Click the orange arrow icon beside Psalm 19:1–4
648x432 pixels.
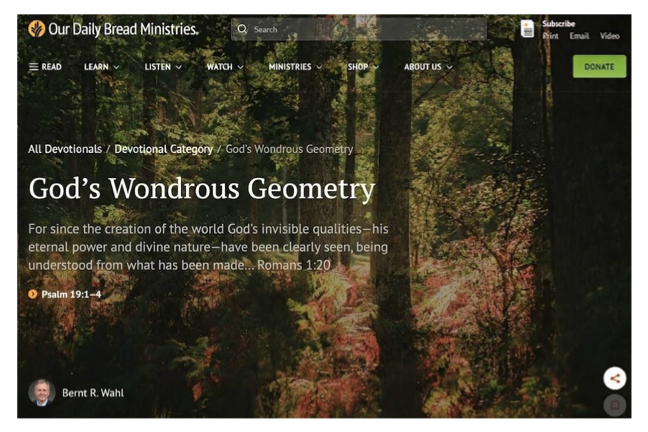coord(33,294)
